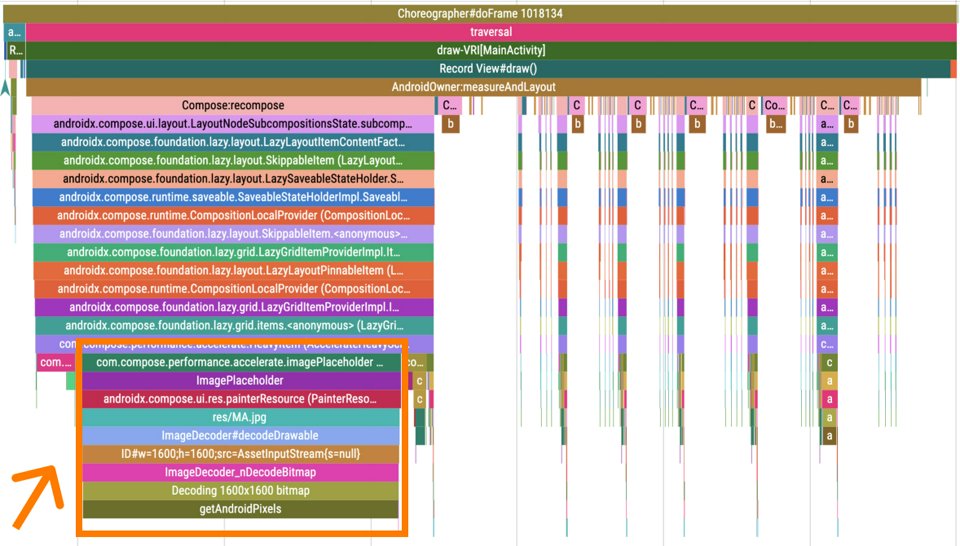Click the SaveableStateHolderImpl slice
Screen dimensions: 960x546
[x=233, y=197]
